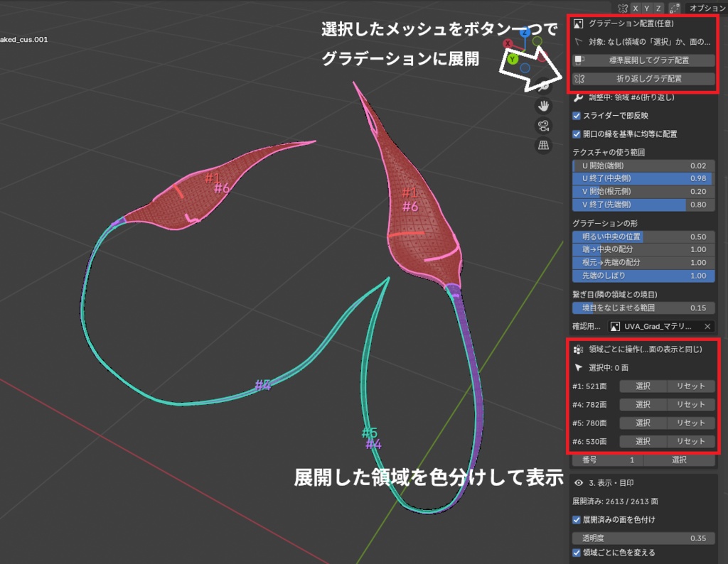The image size is (728, 564).
Task: Select region #4 with 選択 button
Action: [643, 405]
